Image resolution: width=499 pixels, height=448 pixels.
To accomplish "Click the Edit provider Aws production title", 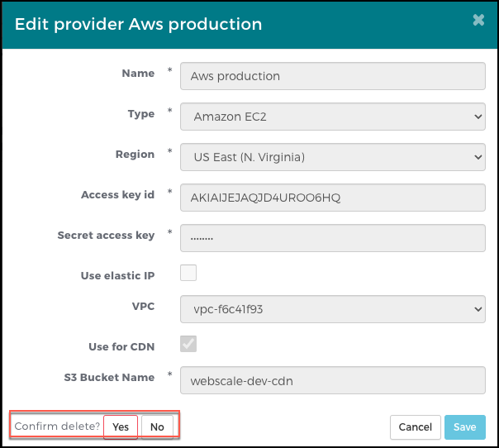I will point(139,24).
